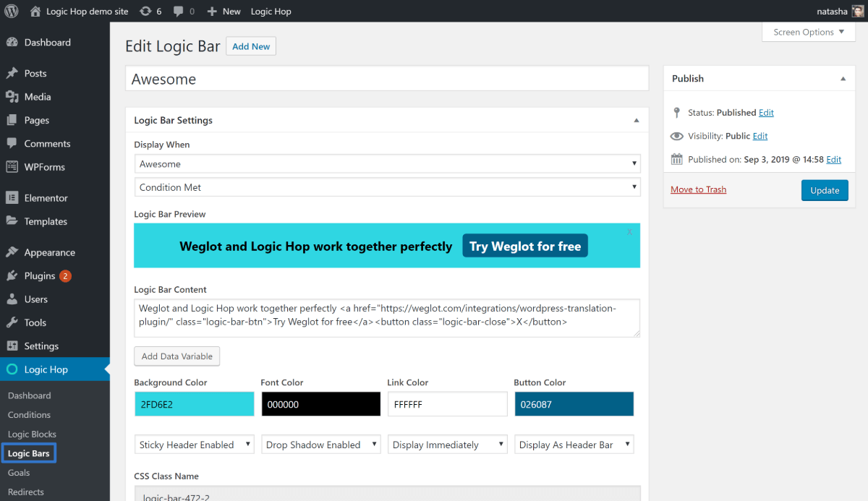Viewport: 868px width, 501px height.
Task: Open the Awesome condition dropdown
Action: 388,163
